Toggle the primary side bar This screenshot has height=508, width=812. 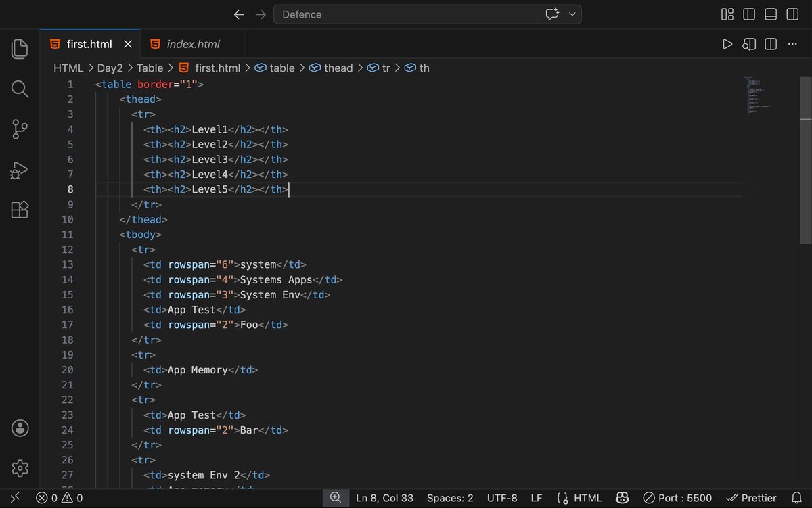point(749,14)
